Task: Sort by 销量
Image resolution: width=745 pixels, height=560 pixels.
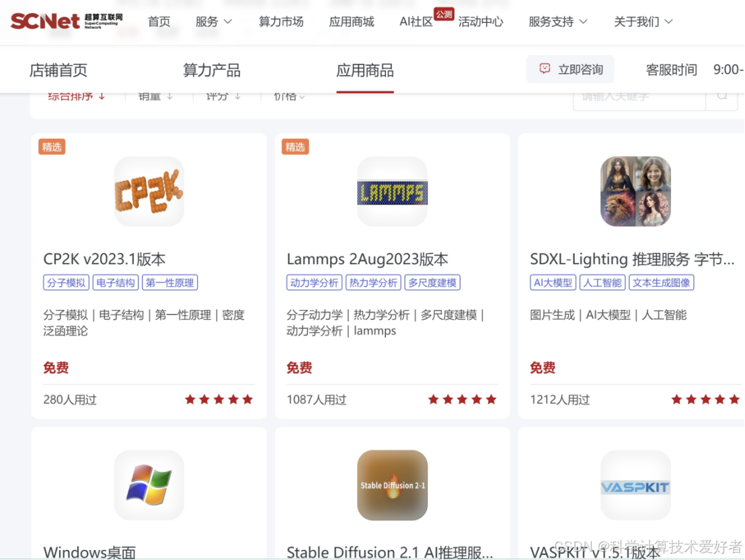Action: [x=155, y=96]
